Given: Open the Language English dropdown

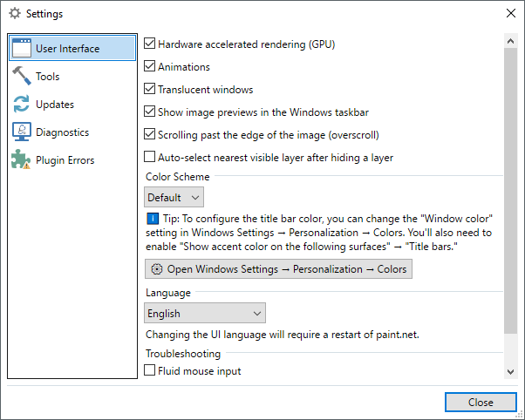Looking at the screenshot, I should click(205, 313).
